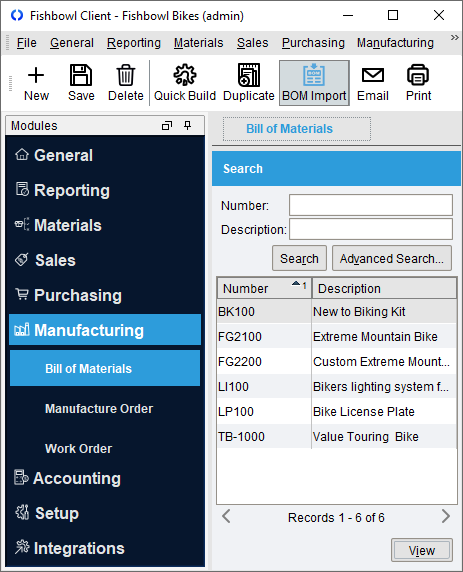Select the Bill of Materials tab
This screenshot has height=572, width=463.
tap(297, 129)
